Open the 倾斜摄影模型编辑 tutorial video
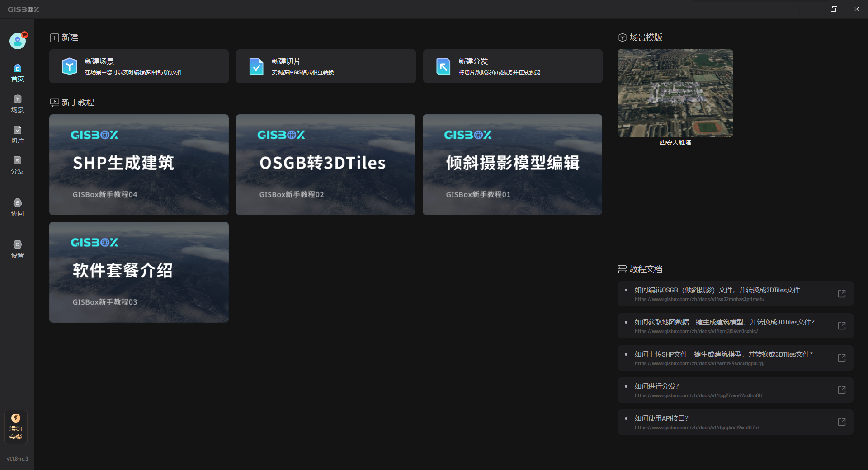 point(512,164)
